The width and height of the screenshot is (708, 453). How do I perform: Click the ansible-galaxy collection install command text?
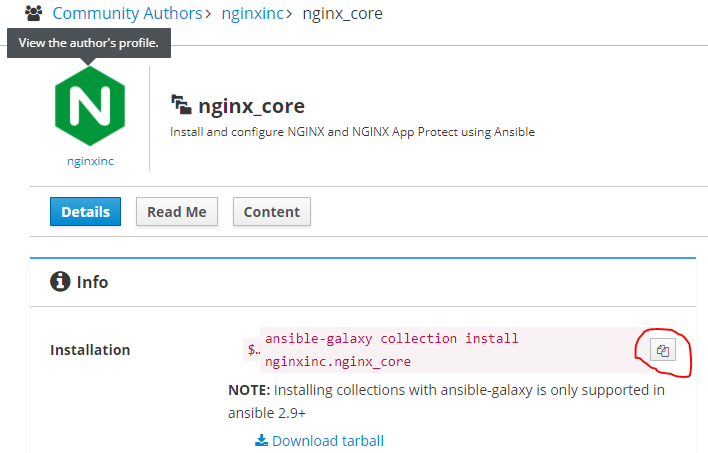coord(391,350)
